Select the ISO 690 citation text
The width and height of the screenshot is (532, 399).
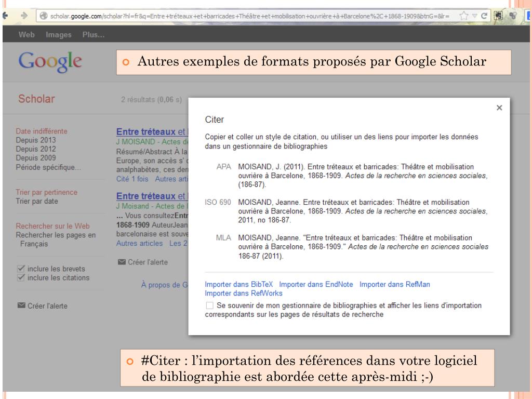point(363,211)
